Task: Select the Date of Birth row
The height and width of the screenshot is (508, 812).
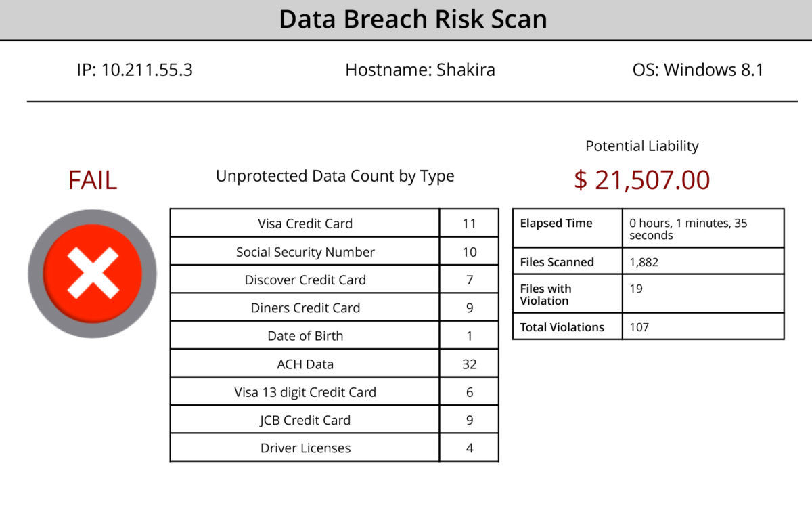Action: (x=305, y=336)
